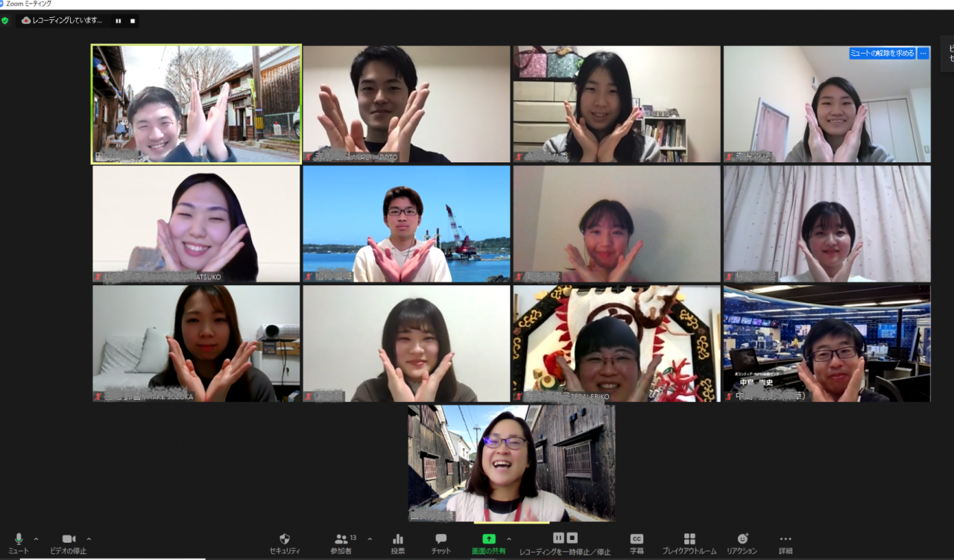954x560 pixels.
Task: Expand audio options arrow beside ミュート
Action: 36,538
